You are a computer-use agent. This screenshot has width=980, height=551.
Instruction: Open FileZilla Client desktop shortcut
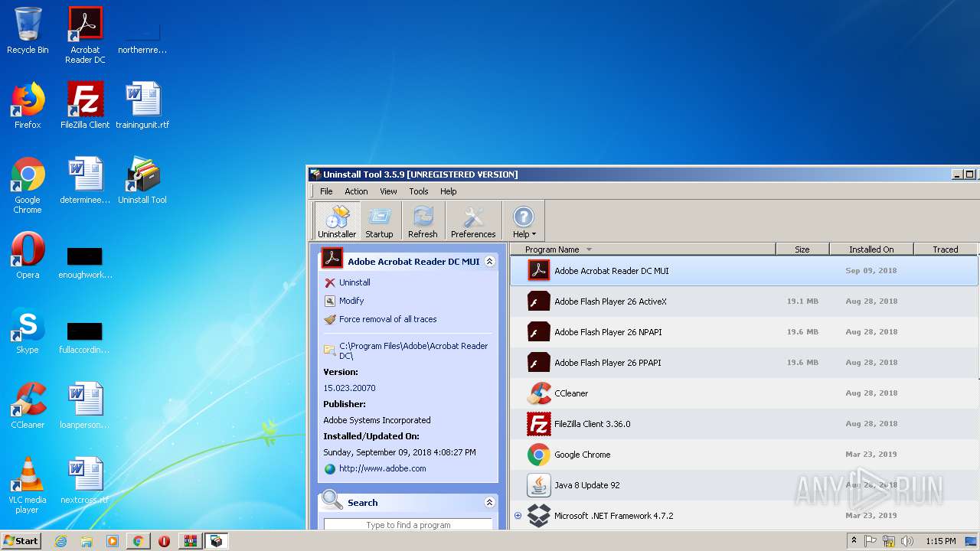(x=85, y=106)
